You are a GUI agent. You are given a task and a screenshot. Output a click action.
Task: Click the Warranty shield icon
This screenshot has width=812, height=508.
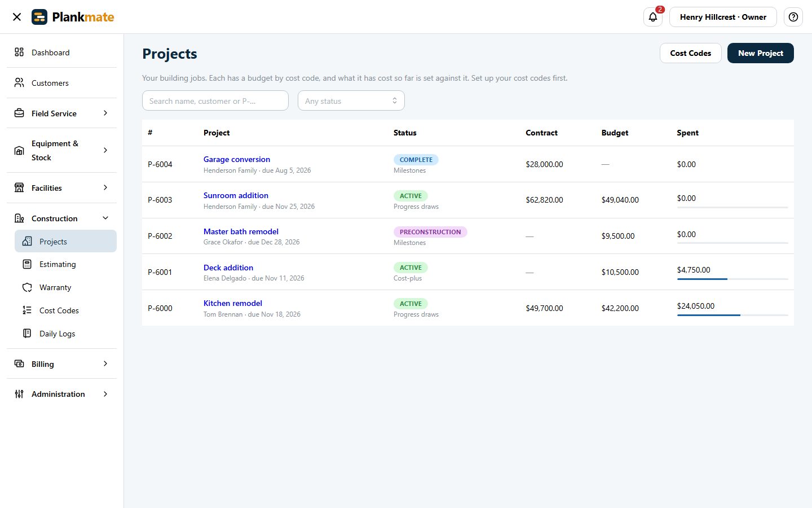coord(27,287)
